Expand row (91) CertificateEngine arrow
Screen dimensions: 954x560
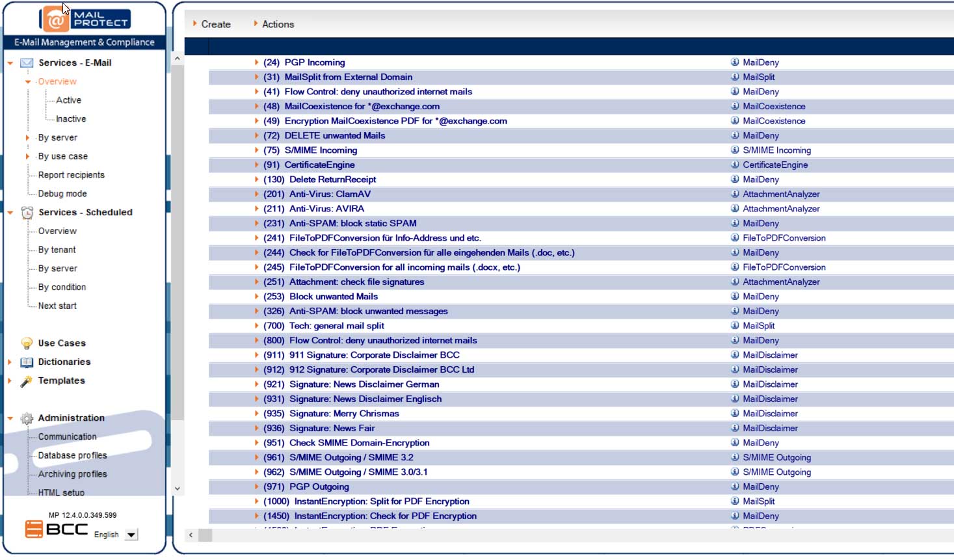coord(256,165)
